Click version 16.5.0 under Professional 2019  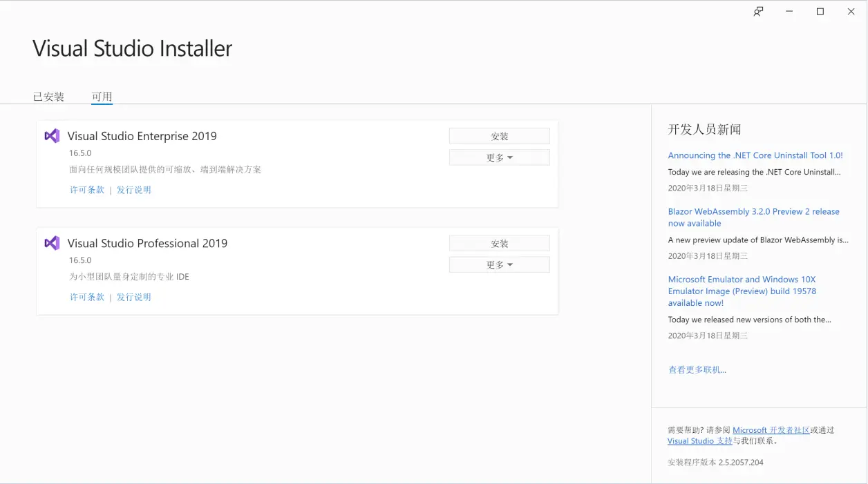pos(80,260)
